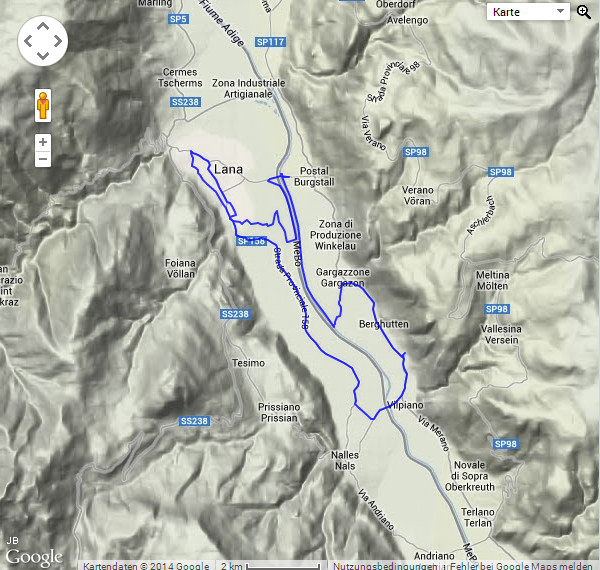Screen dimensions: 600x570
Task: Pan the map right with the right arrow
Action: point(57,41)
